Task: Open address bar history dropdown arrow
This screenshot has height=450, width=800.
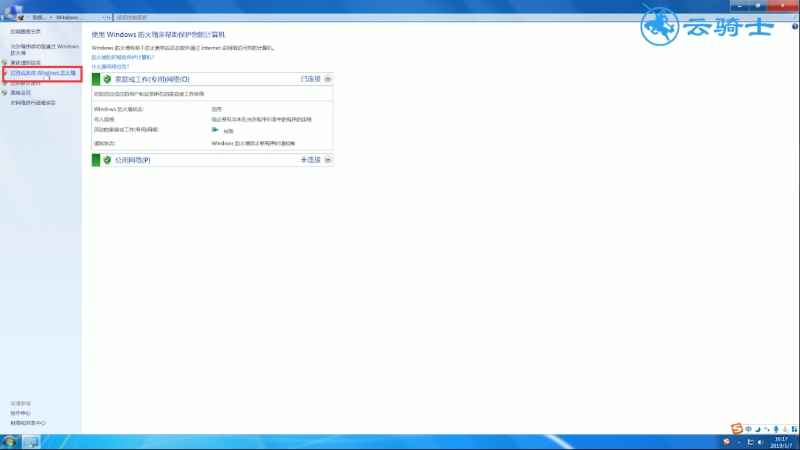Action: 103,17
